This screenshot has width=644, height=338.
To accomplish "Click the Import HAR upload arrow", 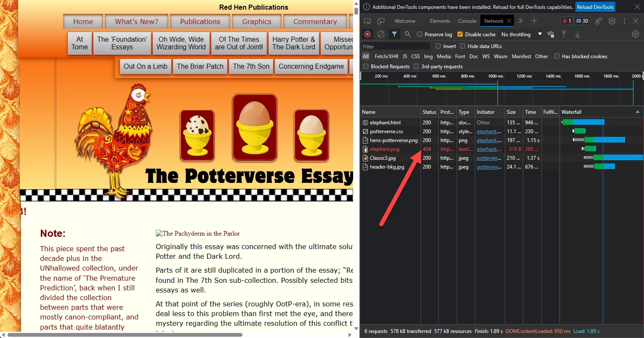I will click(x=564, y=34).
